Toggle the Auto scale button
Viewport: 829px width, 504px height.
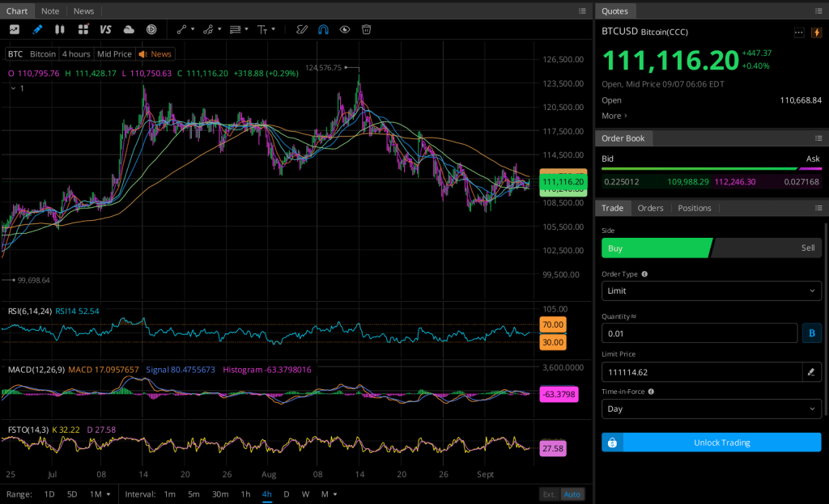[x=572, y=494]
